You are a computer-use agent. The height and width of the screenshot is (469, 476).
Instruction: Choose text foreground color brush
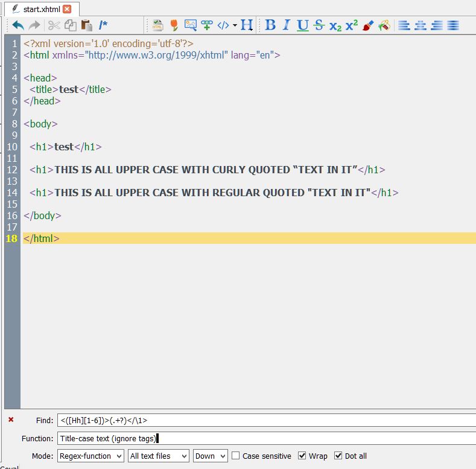pyautogui.click(x=367, y=25)
